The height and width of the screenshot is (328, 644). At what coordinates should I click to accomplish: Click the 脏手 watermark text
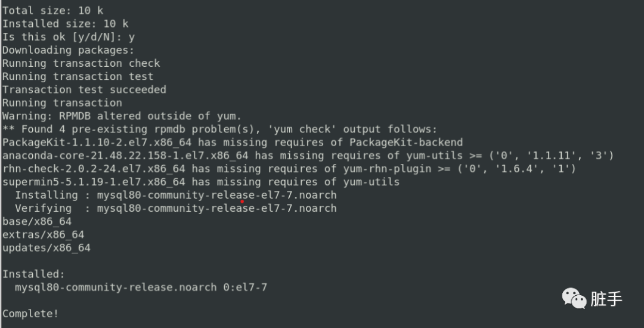tap(606, 299)
